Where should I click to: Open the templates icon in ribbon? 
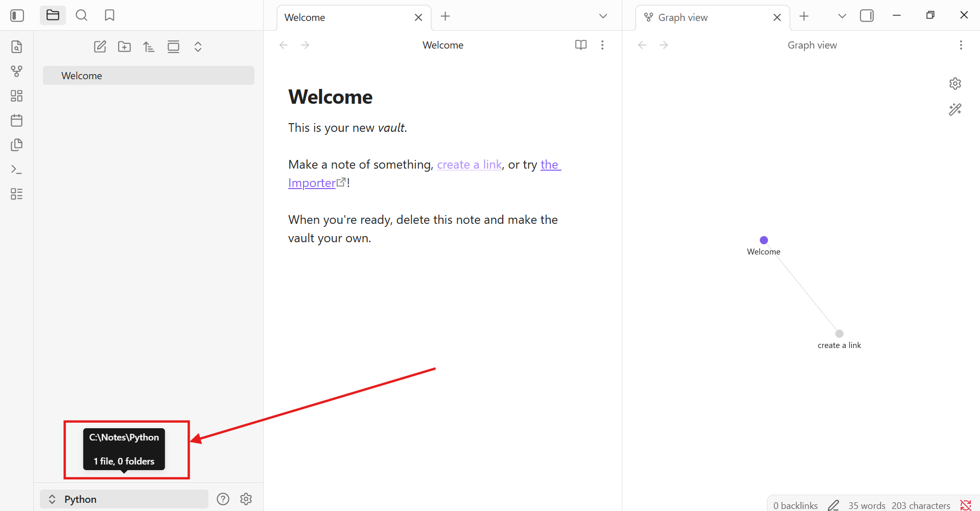click(16, 145)
